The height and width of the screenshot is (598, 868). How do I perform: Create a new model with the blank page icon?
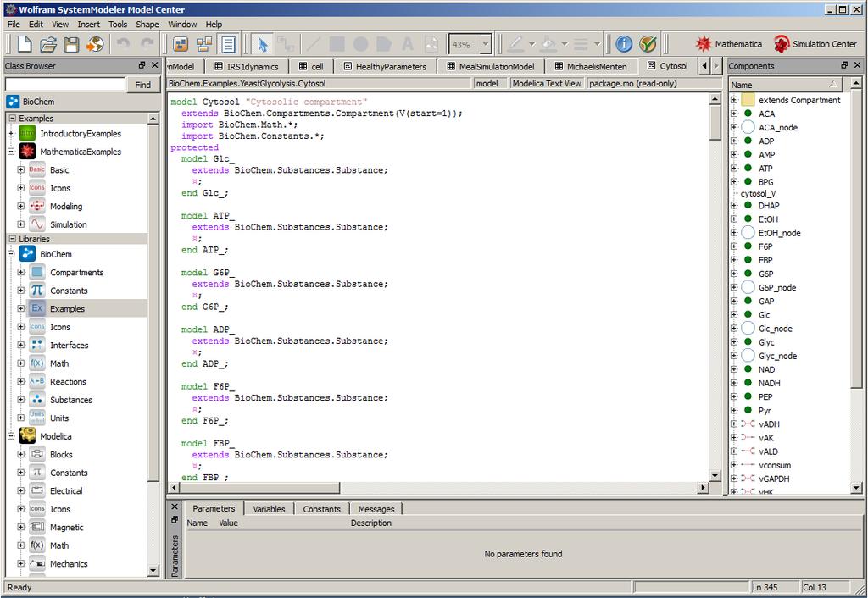coord(25,44)
